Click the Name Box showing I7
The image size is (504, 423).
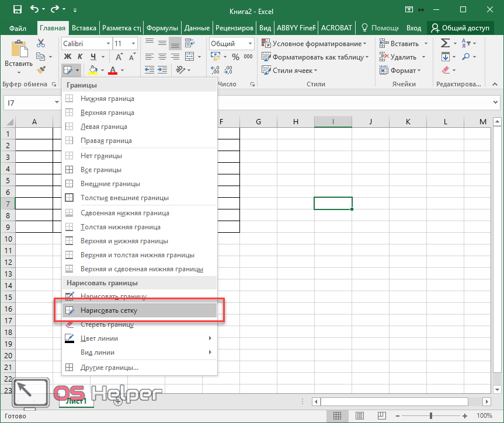(x=29, y=103)
